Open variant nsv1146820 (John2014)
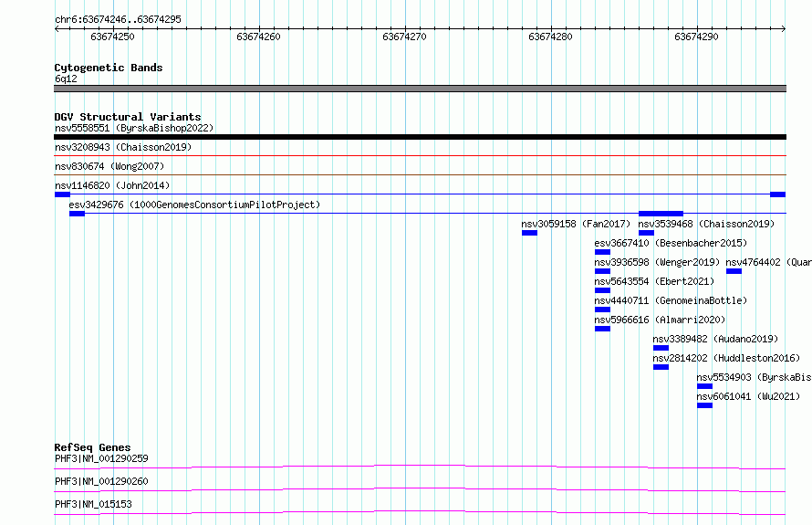Screen dimensions: 812x525 112,185
